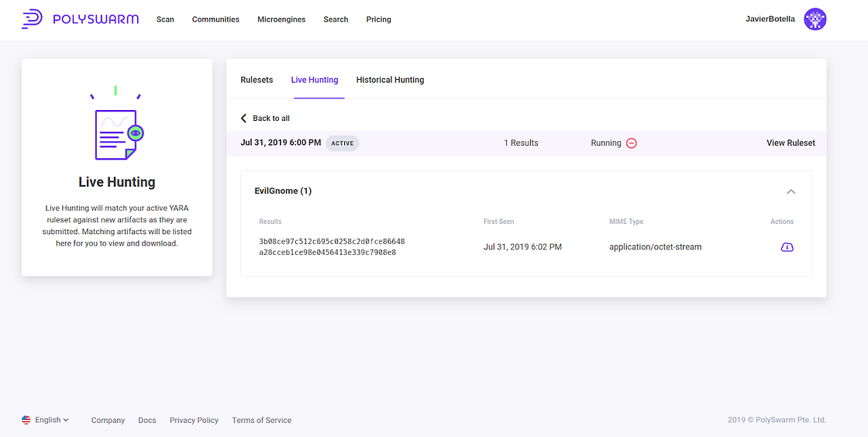This screenshot has width=868, height=437.
Task: Click the Results column header
Action: tap(270, 222)
